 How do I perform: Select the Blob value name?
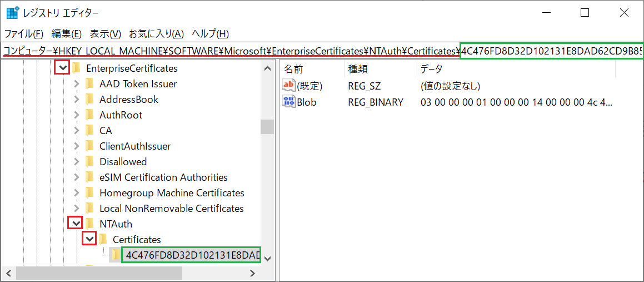(307, 102)
